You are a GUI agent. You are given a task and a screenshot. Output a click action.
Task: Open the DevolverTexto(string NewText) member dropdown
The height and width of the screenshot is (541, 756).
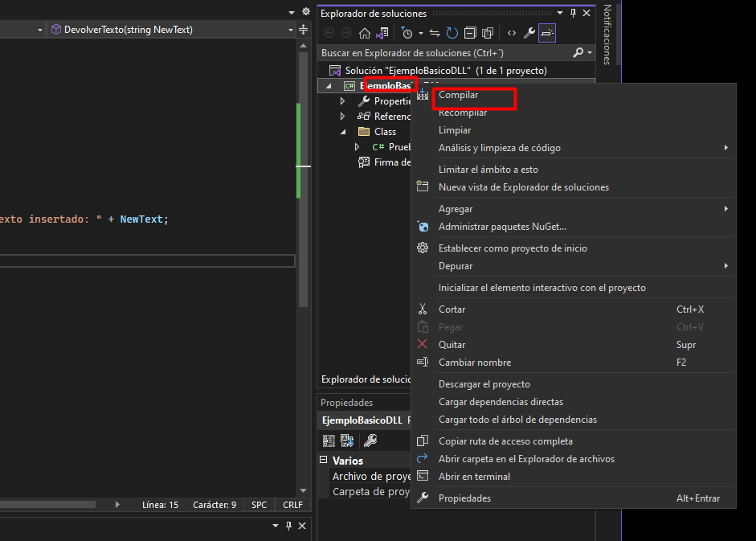(172, 30)
